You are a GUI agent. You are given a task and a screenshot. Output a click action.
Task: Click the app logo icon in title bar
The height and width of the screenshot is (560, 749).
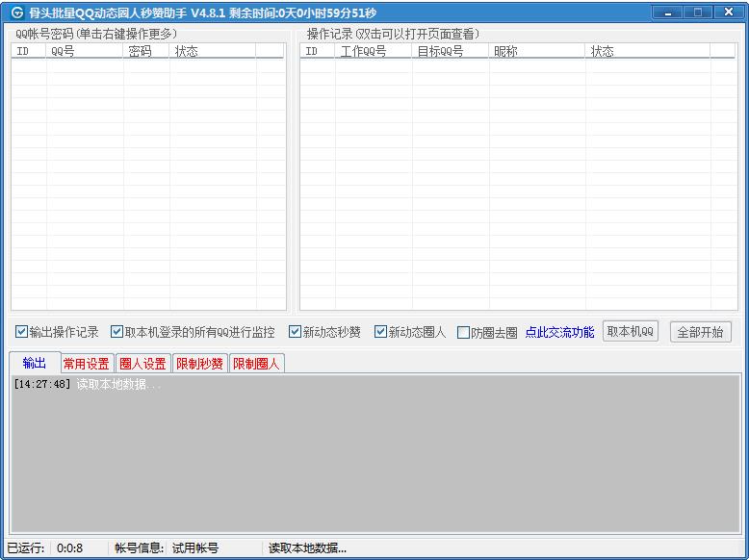pos(16,13)
